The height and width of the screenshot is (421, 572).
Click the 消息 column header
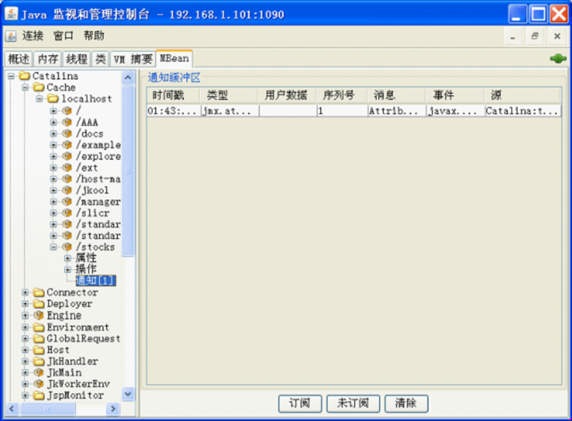pyautogui.click(x=396, y=96)
